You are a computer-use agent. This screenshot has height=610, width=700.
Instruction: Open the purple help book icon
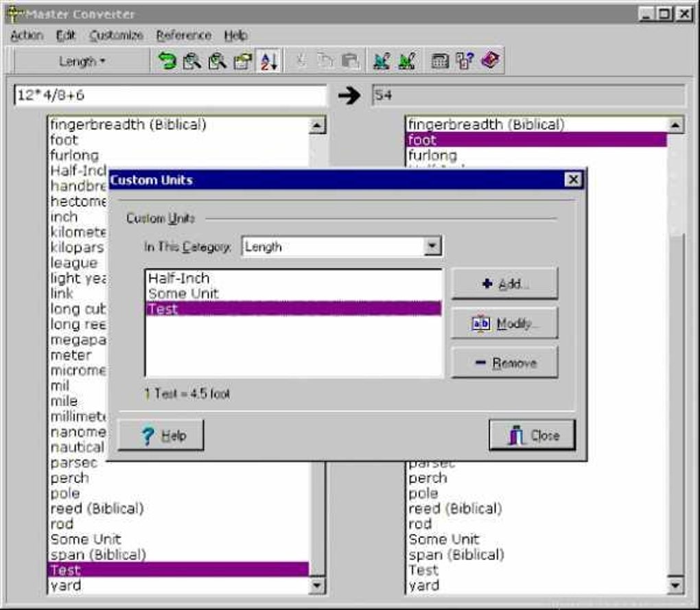(x=491, y=60)
